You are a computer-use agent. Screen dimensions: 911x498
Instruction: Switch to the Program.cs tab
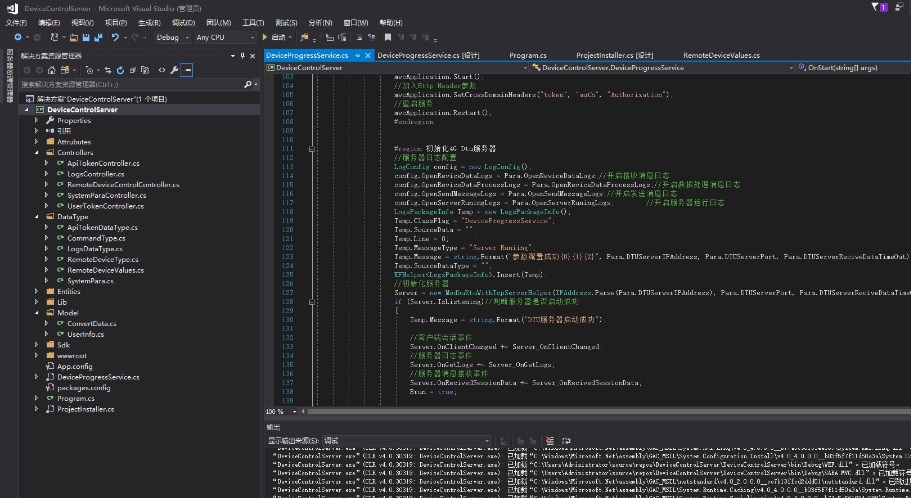coord(527,55)
